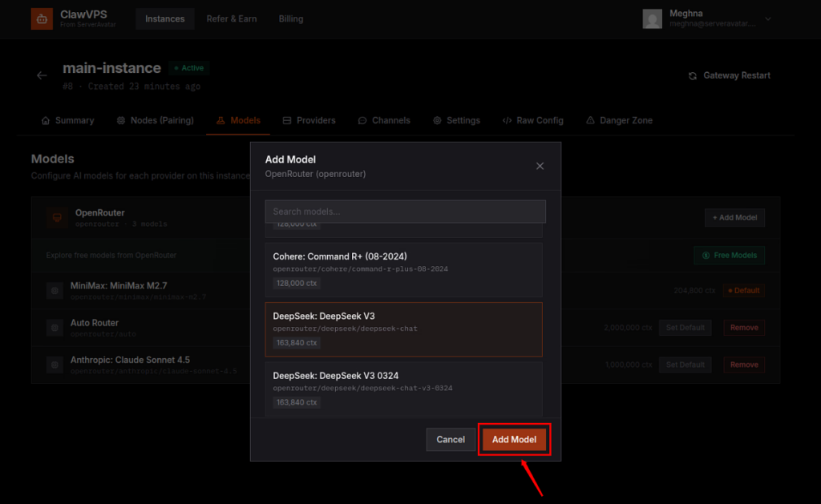Switch to the Providers tab
This screenshot has height=504, width=821.
309,120
